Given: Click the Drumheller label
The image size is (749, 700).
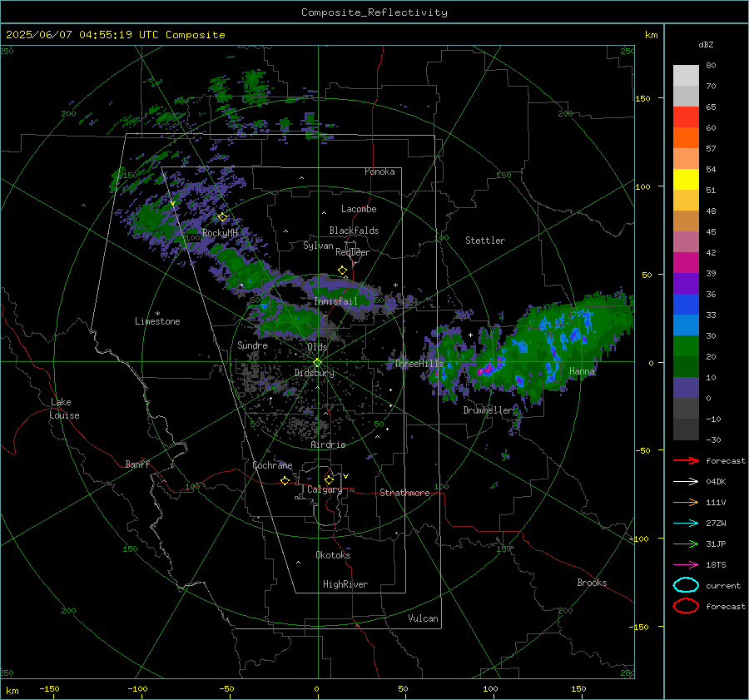Looking at the screenshot, I should (488, 410).
